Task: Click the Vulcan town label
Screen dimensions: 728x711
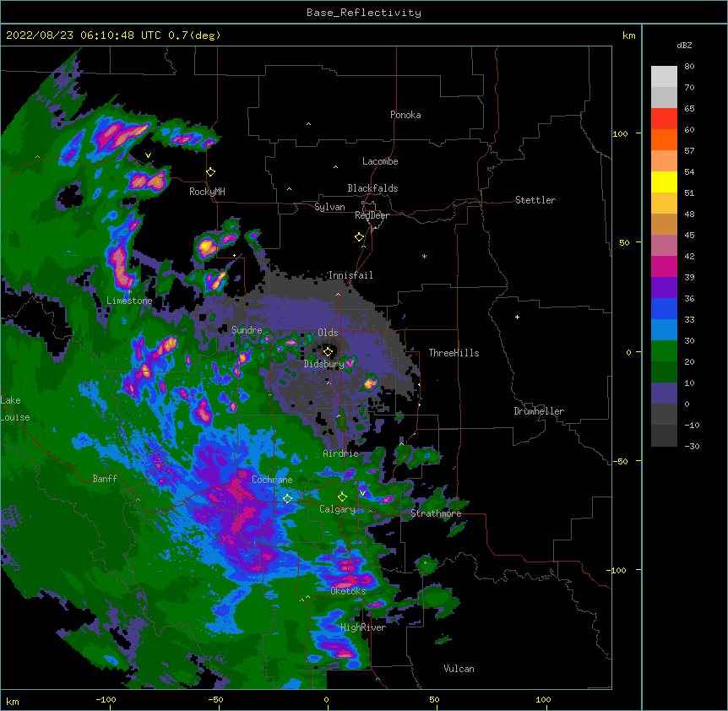Action: click(459, 669)
